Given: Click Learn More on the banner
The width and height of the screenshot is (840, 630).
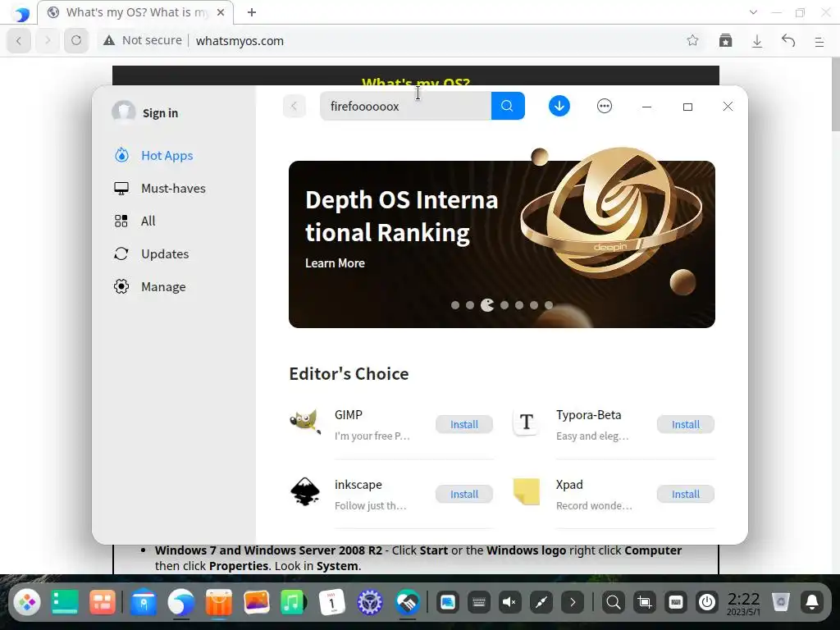Looking at the screenshot, I should [335, 263].
